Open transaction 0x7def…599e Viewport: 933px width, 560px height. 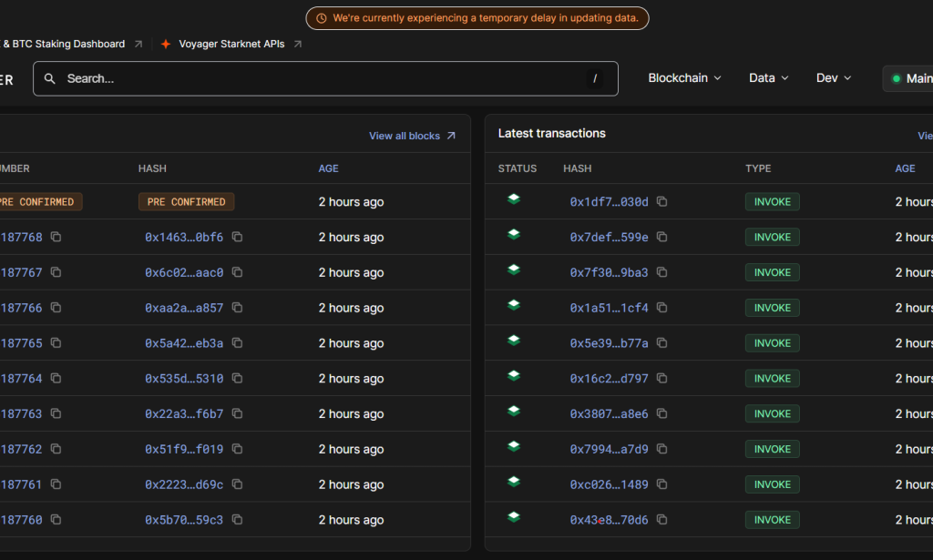coord(609,237)
